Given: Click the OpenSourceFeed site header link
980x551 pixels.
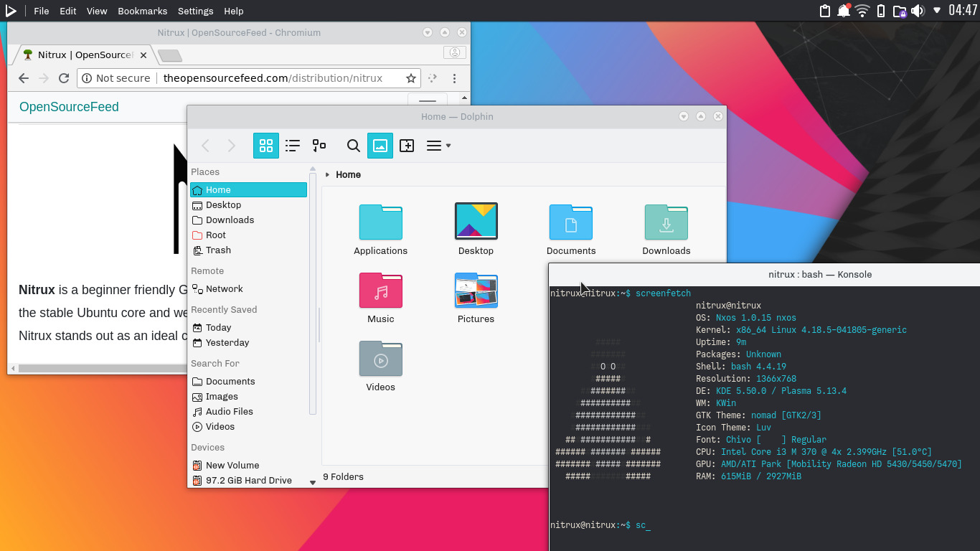Looking at the screenshot, I should coord(69,105).
